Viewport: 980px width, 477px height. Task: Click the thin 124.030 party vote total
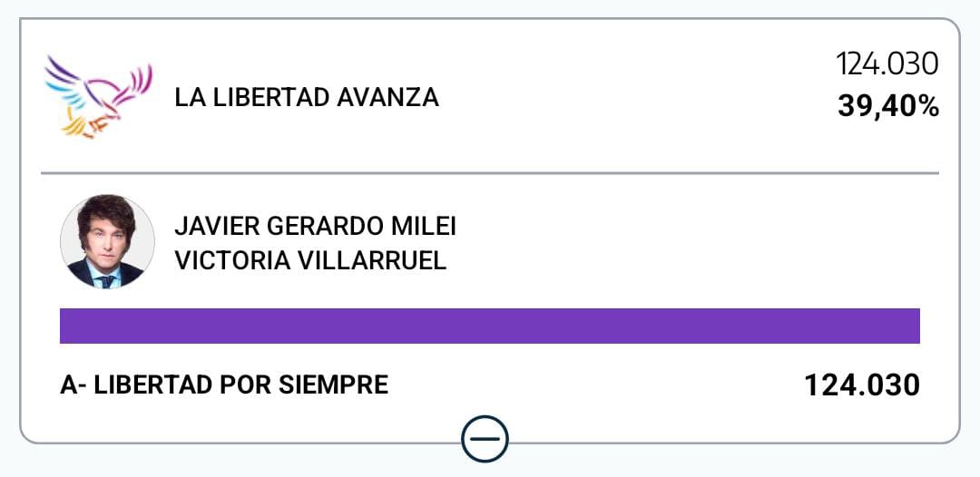pyautogui.click(x=887, y=64)
